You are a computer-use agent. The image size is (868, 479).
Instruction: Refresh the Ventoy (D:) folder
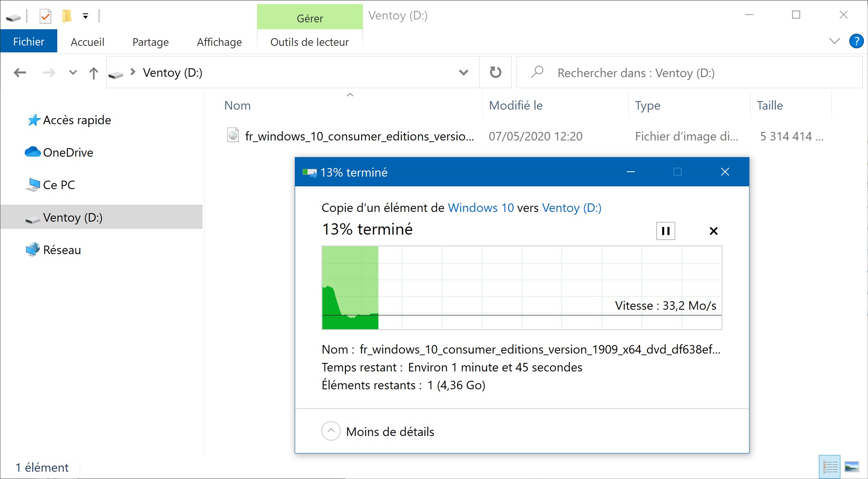click(495, 72)
